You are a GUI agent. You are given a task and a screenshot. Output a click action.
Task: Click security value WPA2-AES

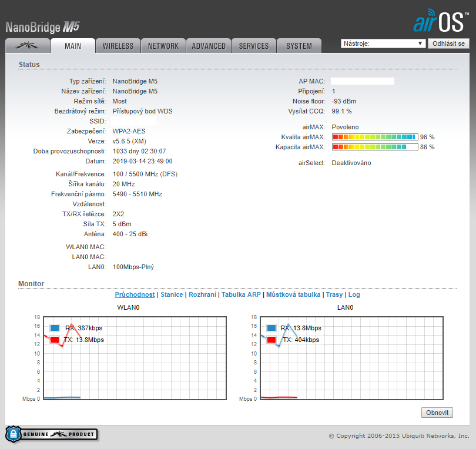[x=129, y=131]
